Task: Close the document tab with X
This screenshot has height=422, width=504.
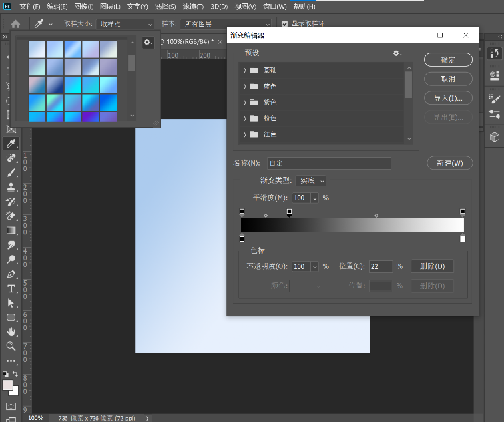Action: click(220, 42)
